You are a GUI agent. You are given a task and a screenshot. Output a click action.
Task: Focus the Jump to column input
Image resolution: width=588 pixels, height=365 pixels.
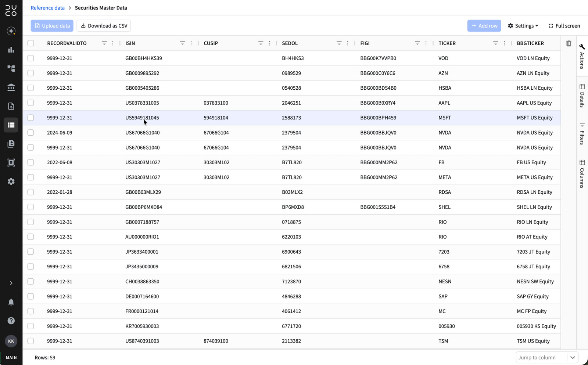[x=541, y=357]
